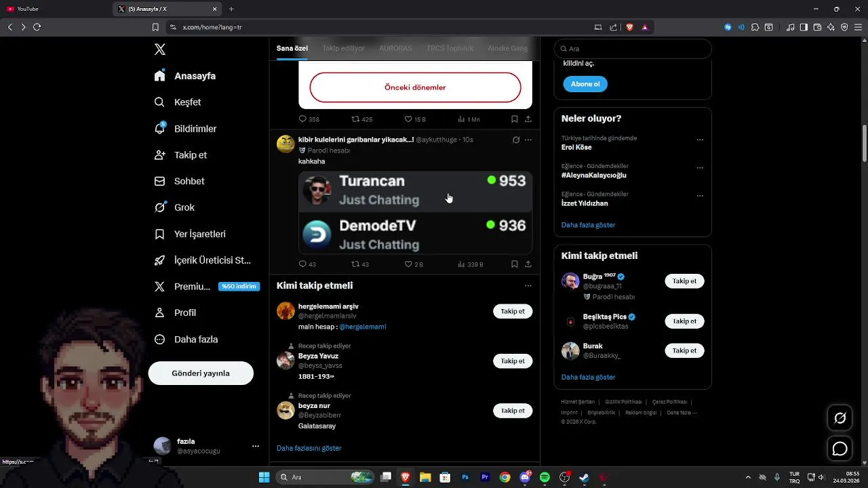The height and width of the screenshot is (488, 868).
Task: Open more options on aykutthuge post
Action: tap(528, 140)
